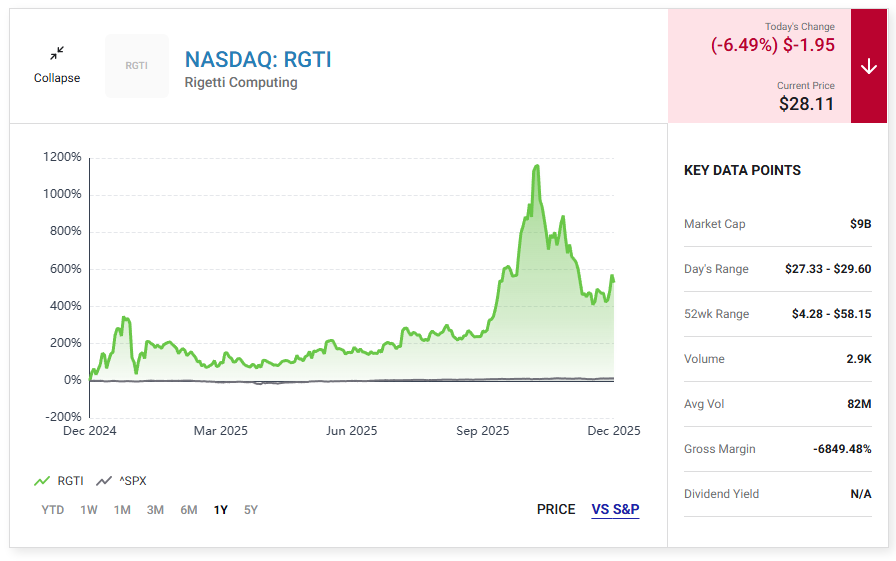Click the 52wk Range value $4.28 - $58.15
This screenshot has width=896, height=561.
pos(831,314)
